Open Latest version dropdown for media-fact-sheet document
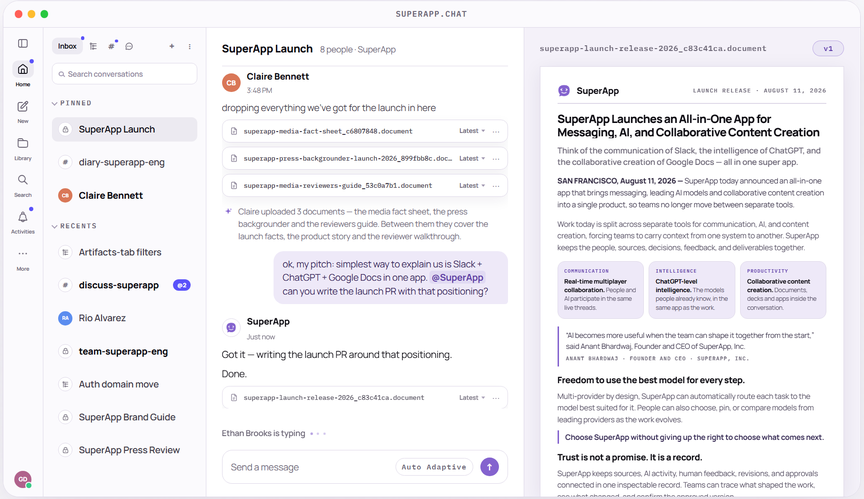864x499 pixels. (472, 131)
